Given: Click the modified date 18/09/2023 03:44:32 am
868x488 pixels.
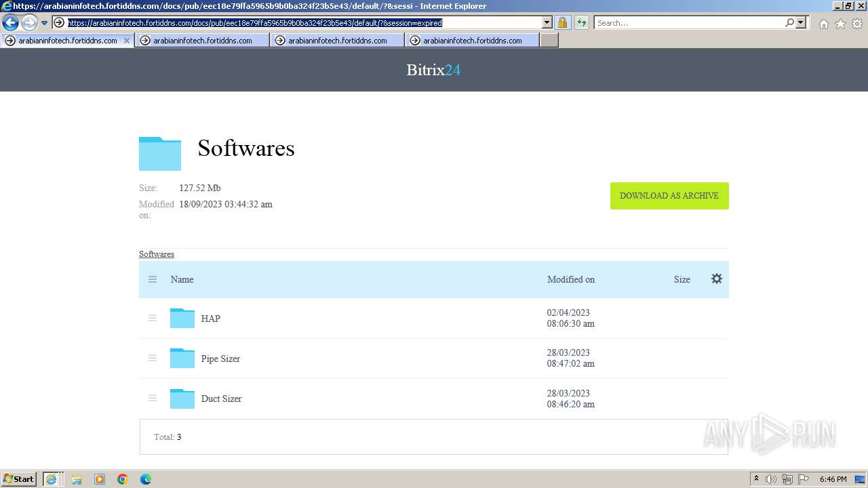Looking at the screenshot, I should pos(226,204).
